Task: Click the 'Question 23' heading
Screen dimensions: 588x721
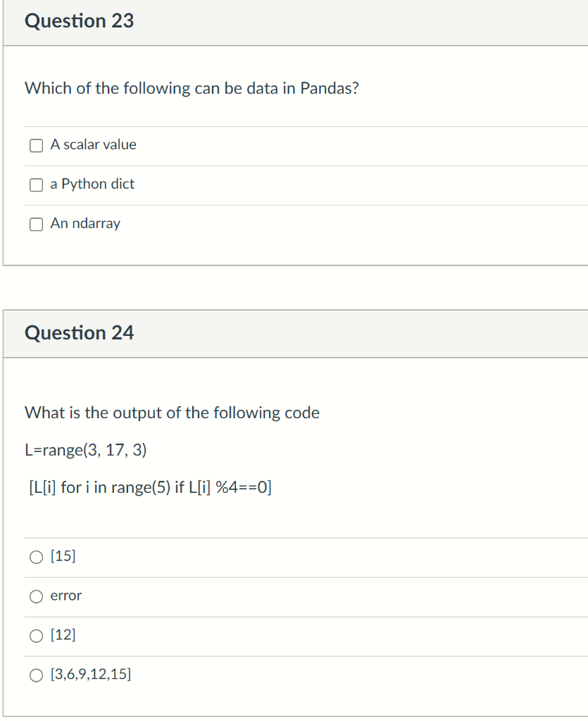Action: pyautogui.click(x=79, y=20)
